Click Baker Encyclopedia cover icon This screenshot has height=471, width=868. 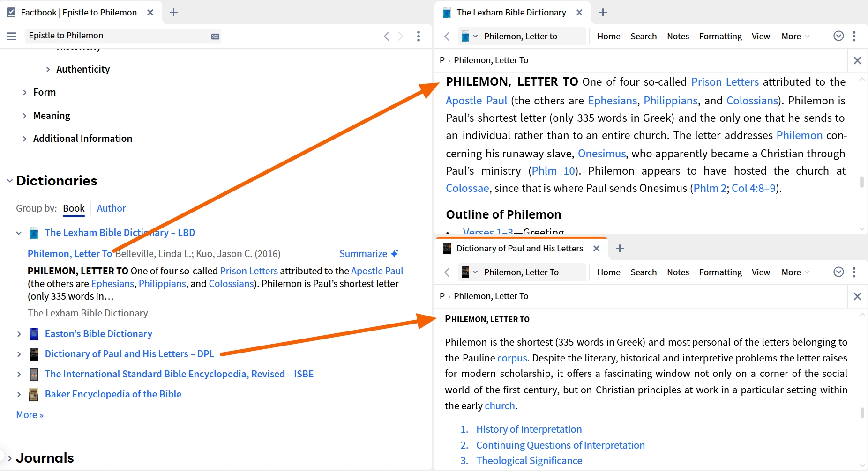pyautogui.click(x=34, y=394)
